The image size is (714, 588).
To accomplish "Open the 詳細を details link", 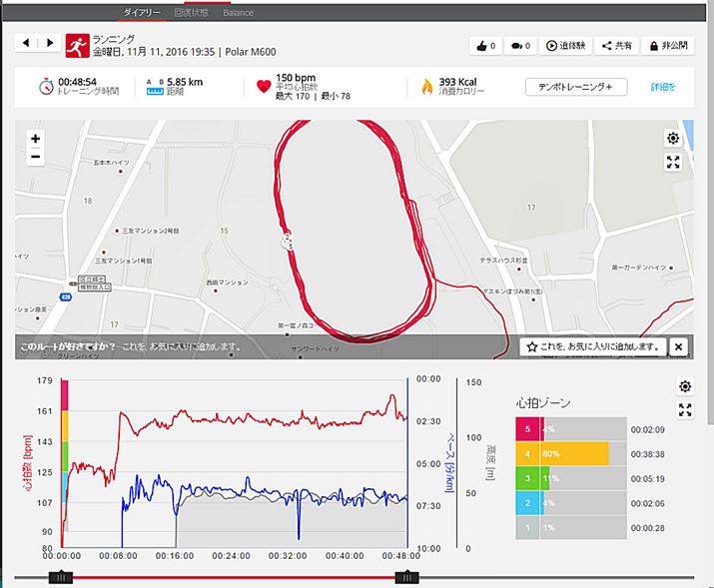I will tap(663, 87).
